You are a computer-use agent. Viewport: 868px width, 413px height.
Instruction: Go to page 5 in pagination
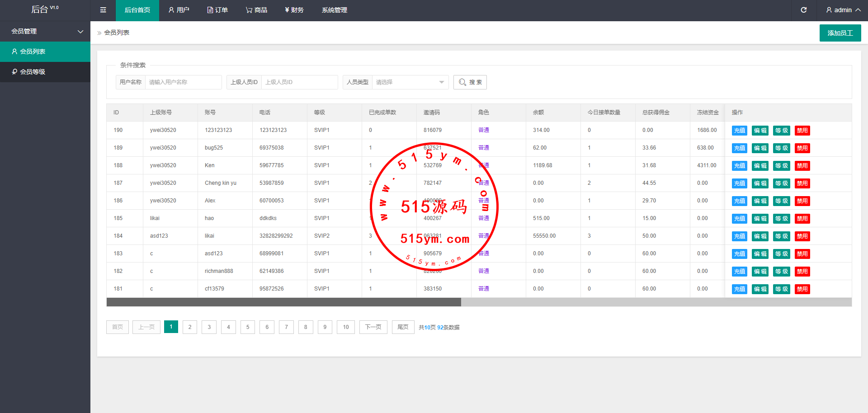[248, 327]
